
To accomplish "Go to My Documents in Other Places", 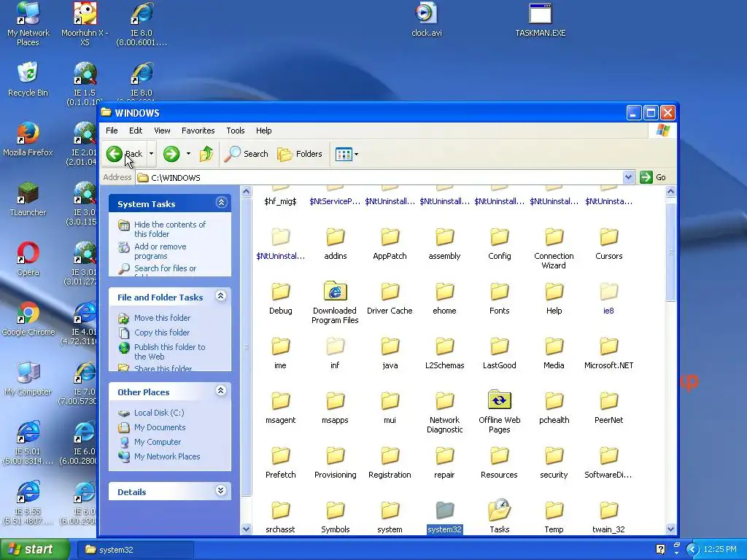I will point(160,427).
